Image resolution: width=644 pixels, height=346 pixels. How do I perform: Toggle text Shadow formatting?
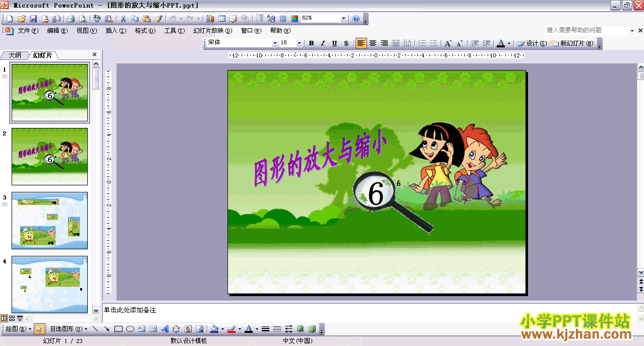pyautogui.click(x=346, y=43)
